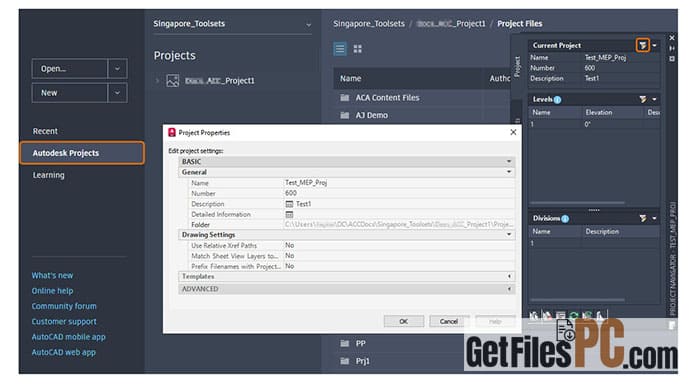Edit the Number field 600 in dialog
Image resolution: width=700 pixels, height=384 pixels.
[399, 193]
